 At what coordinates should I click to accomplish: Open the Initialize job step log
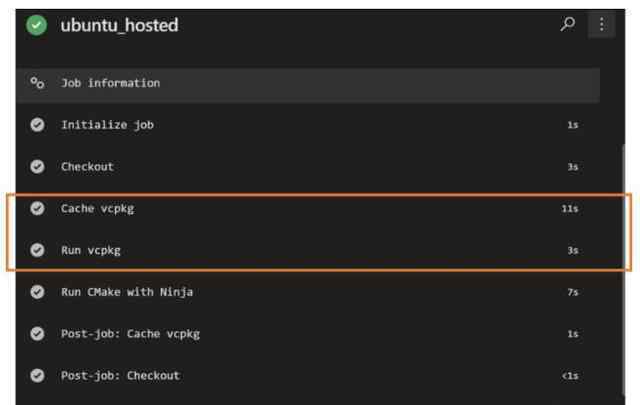[x=308, y=125]
